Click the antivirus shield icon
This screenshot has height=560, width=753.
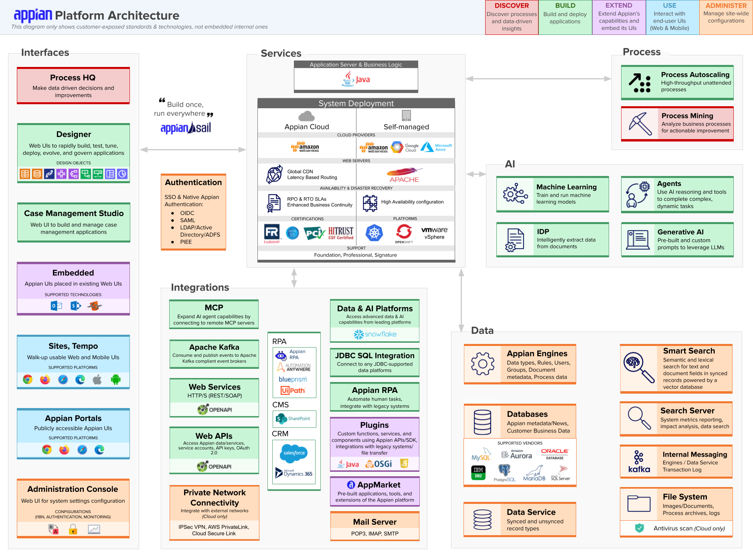click(x=640, y=528)
